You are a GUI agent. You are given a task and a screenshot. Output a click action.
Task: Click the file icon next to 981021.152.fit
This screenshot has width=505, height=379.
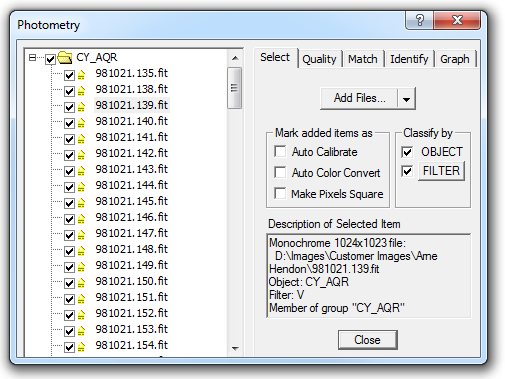81,315
